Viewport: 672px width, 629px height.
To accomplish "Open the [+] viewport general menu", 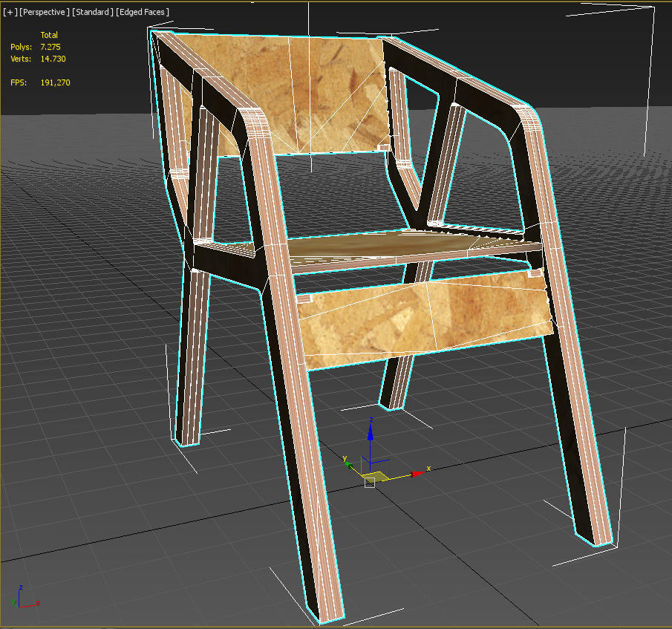I will pyautogui.click(x=10, y=12).
